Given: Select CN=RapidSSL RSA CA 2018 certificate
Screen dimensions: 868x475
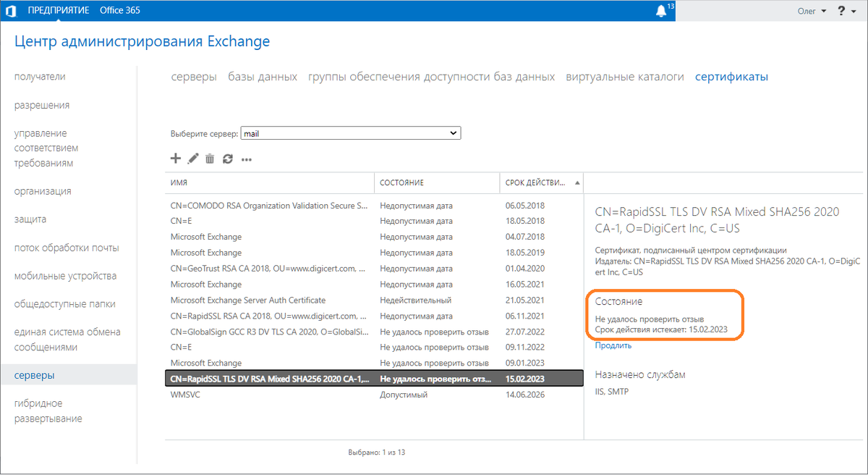Looking at the screenshot, I should pos(374,316).
